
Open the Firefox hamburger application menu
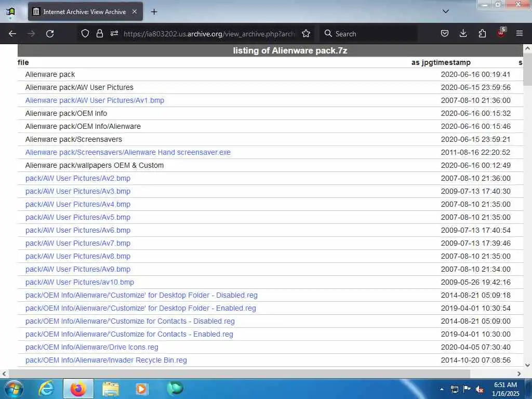click(520, 33)
